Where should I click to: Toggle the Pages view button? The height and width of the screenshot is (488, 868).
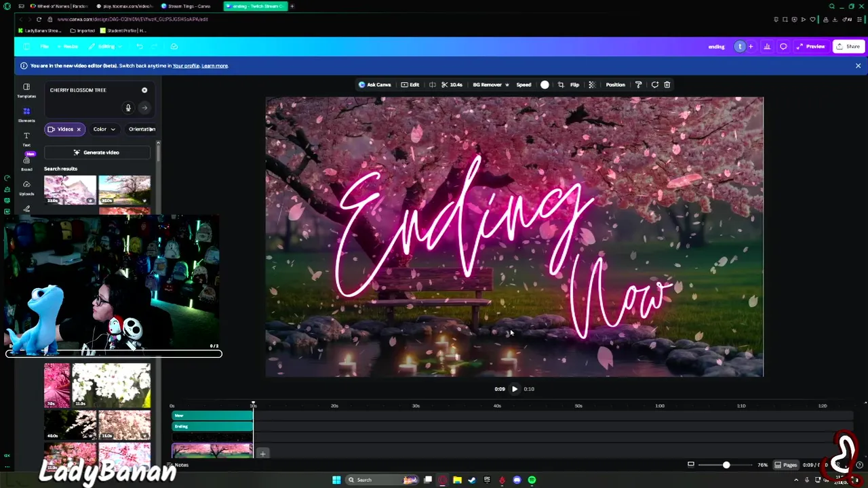click(787, 465)
